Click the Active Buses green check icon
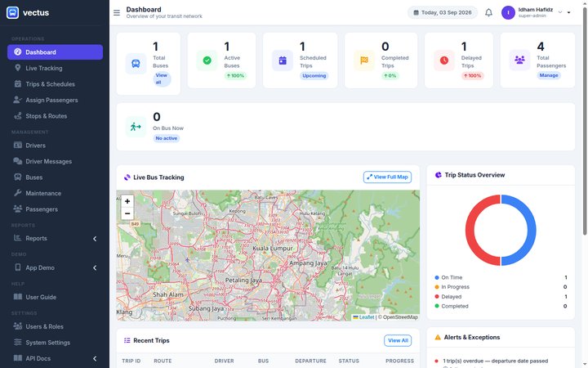 coord(207,60)
